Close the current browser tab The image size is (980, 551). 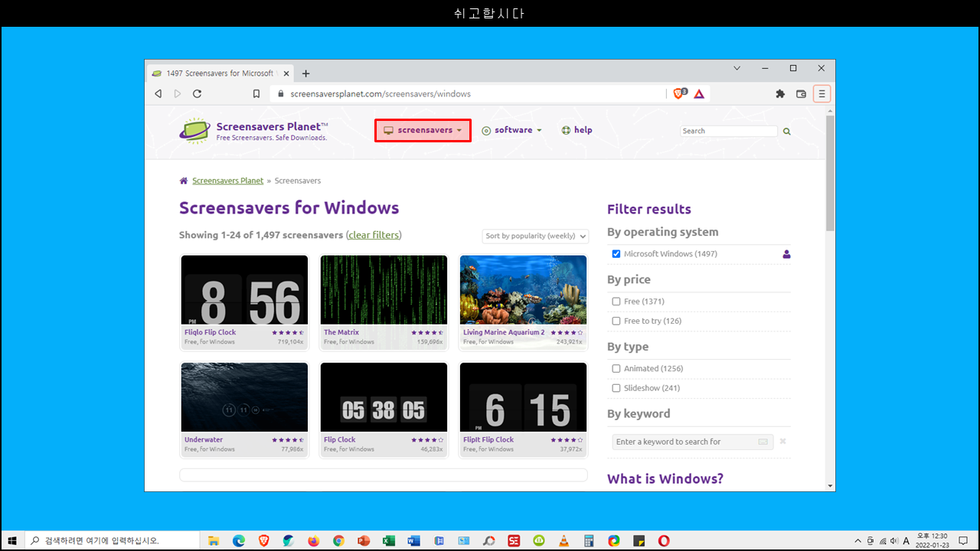click(286, 73)
